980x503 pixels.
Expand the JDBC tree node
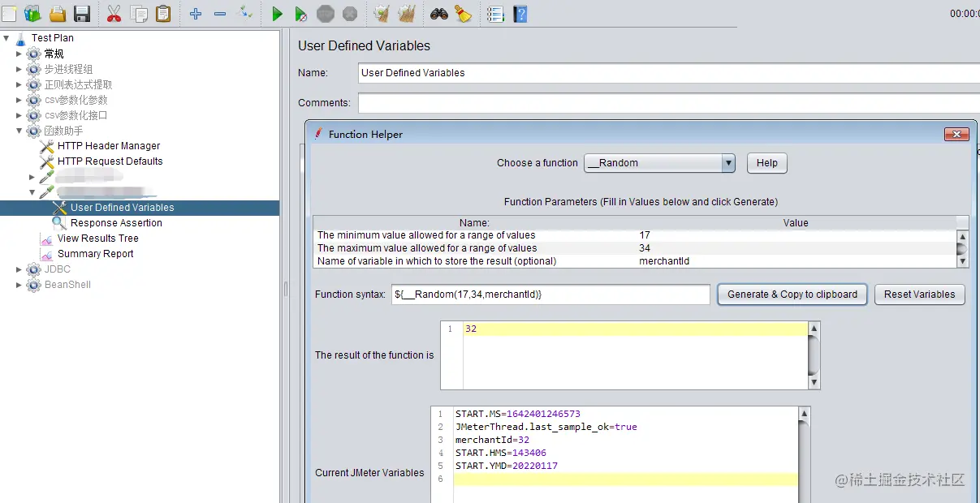tap(19, 269)
